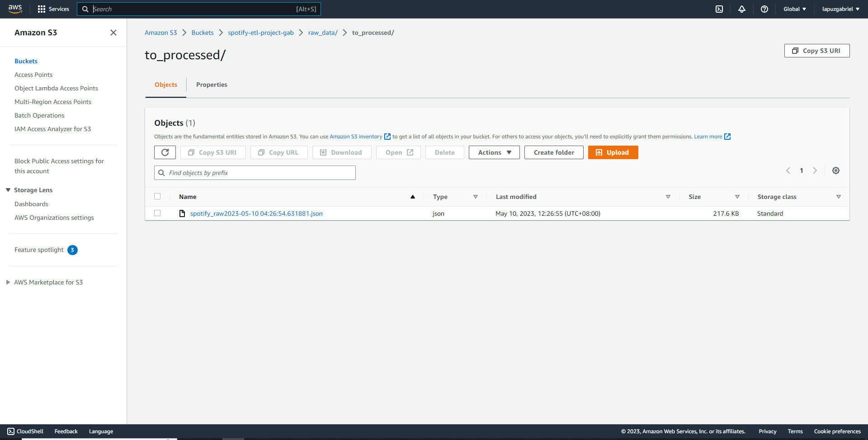Go to Buckets breadcrumb link

(203, 33)
